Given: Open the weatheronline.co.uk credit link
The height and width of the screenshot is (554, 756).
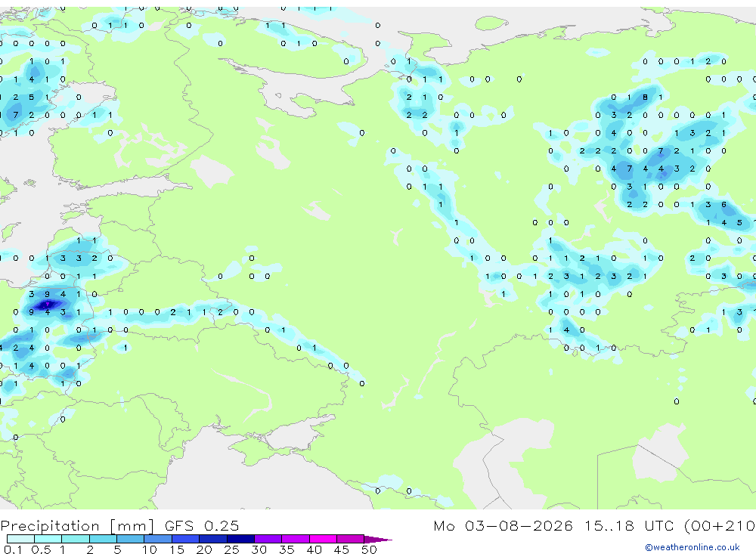Looking at the screenshot, I should click(x=692, y=547).
